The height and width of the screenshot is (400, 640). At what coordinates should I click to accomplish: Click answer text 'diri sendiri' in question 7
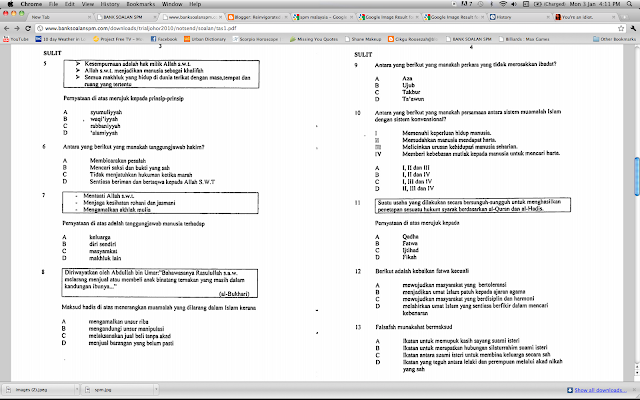pos(103,244)
